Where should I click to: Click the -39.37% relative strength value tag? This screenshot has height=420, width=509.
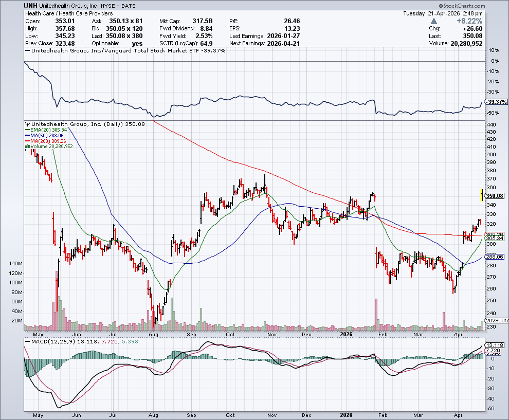[x=494, y=102]
